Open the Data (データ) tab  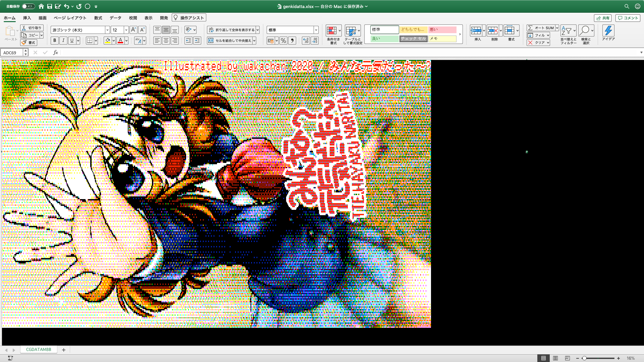pyautogui.click(x=115, y=18)
